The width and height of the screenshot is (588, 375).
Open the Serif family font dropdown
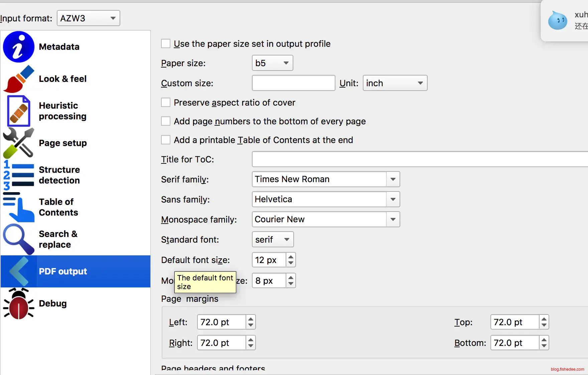coord(393,179)
